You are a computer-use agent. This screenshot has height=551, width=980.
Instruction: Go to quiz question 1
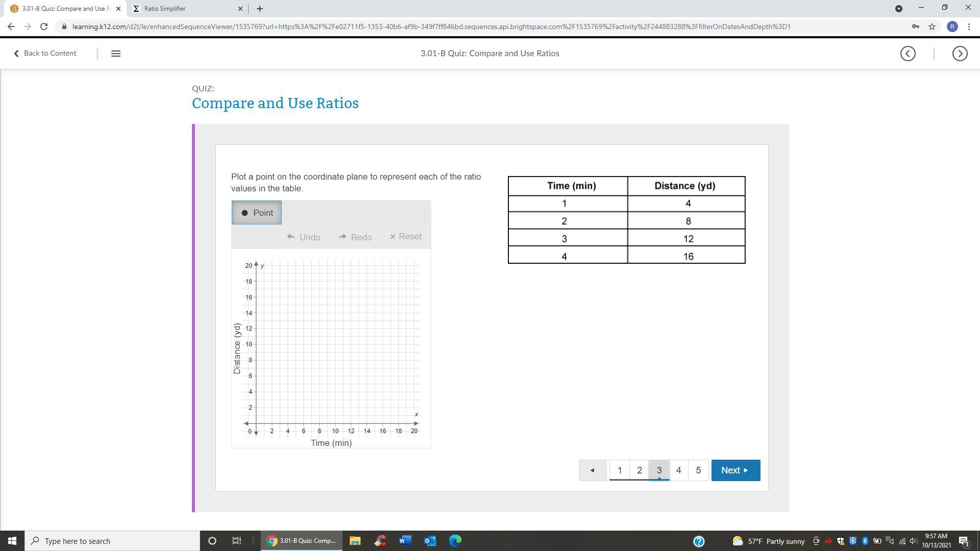[x=620, y=470]
